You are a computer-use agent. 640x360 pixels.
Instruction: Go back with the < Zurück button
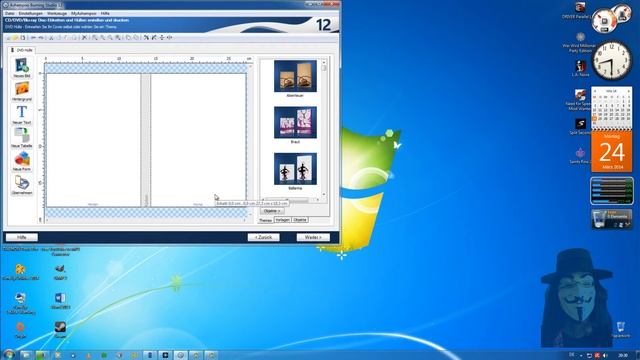pyautogui.click(x=264, y=237)
